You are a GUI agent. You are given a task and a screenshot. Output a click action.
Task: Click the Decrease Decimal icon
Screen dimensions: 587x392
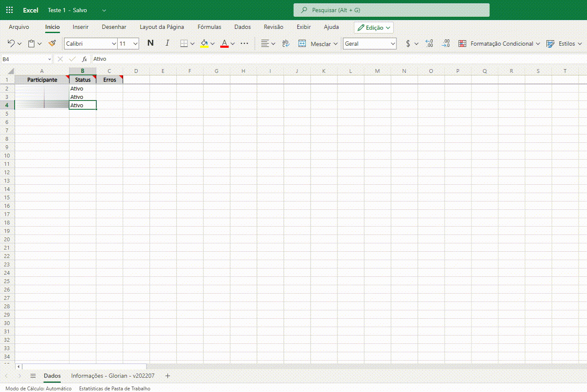click(445, 44)
